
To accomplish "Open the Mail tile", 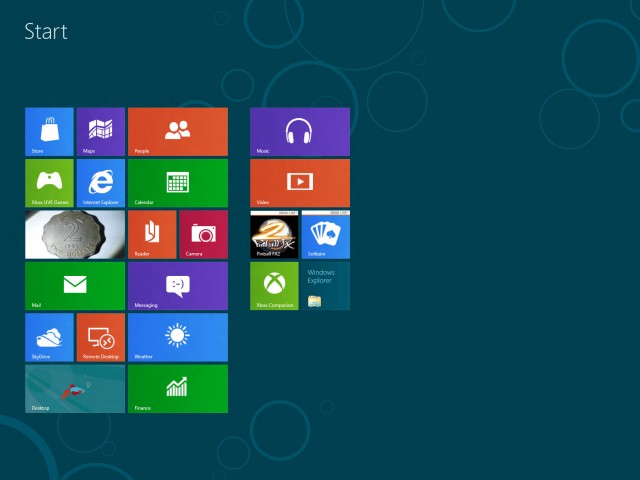I will click(75, 286).
